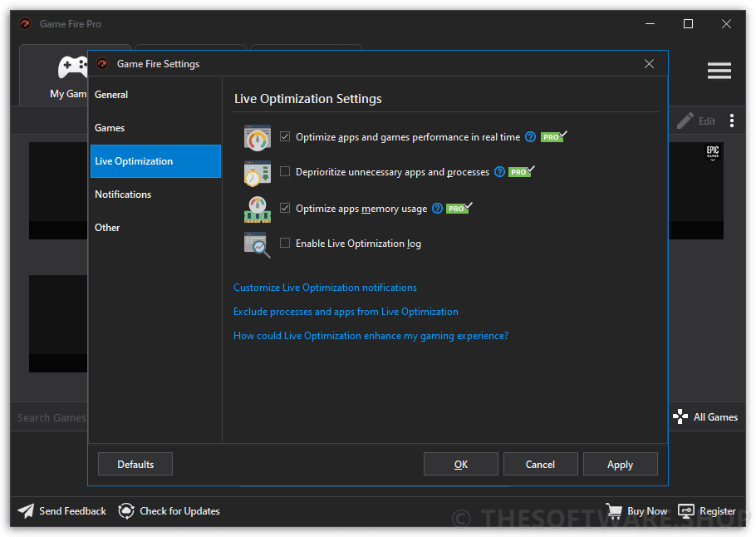Click the Send Feedback paper plane icon

26,510
